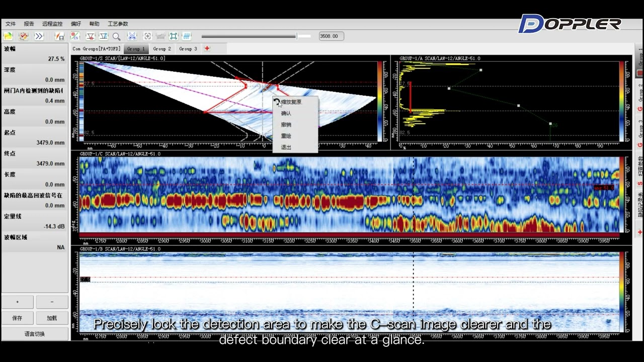This screenshot has width=644, height=362.
Task: Click the red plus add-group icon
Action: (x=207, y=49)
